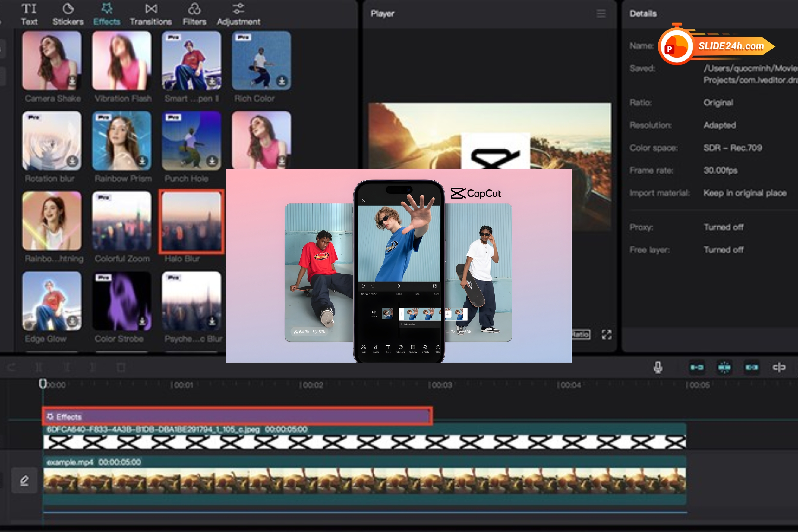
Task: Select the jpeg overlay clip on timeline
Action: (x=364, y=437)
